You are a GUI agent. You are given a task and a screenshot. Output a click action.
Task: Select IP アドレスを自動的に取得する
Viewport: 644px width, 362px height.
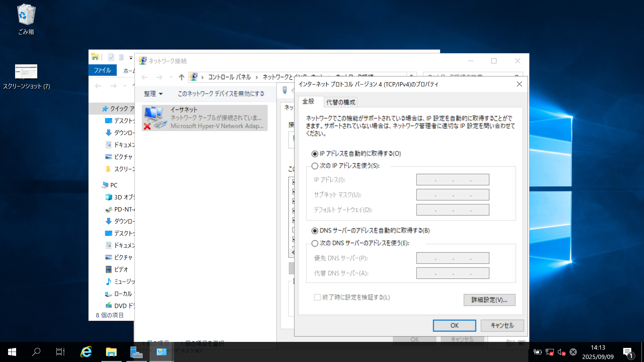coord(314,153)
